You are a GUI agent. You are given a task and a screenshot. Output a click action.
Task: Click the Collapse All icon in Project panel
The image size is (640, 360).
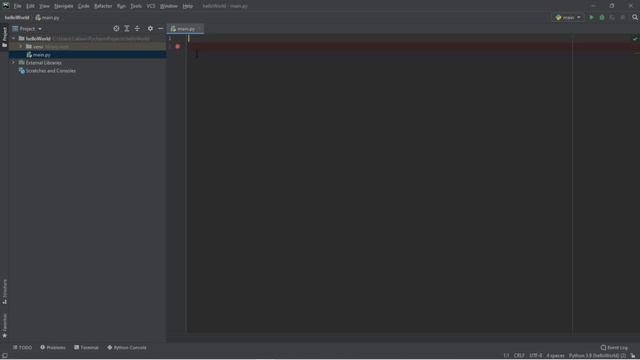point(137,29)
